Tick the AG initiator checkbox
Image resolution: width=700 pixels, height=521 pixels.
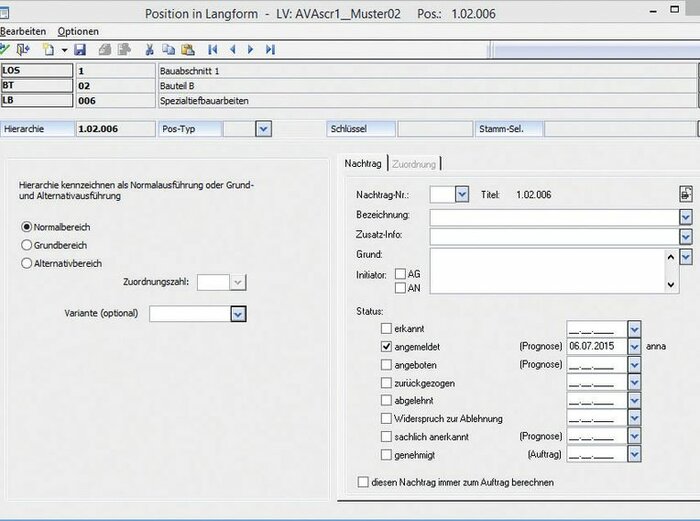(x=400, y=274)
